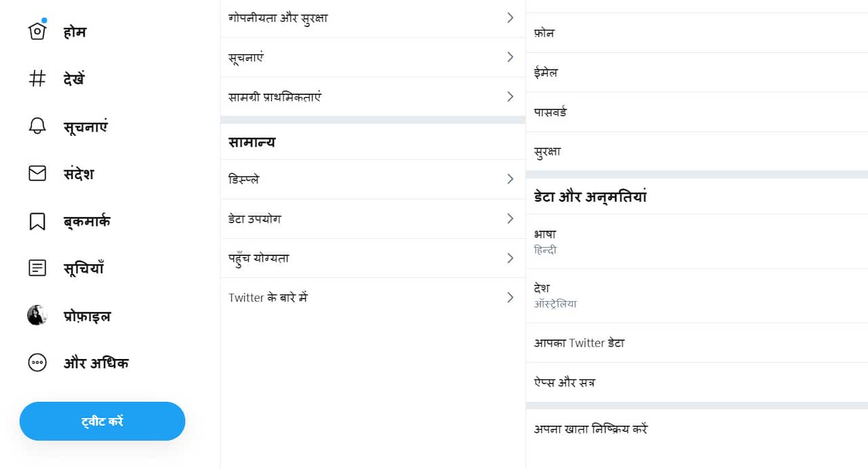Screen dimensions: 868x469
Task: Open Twitter के बारे में section
Action: point(373,297)
